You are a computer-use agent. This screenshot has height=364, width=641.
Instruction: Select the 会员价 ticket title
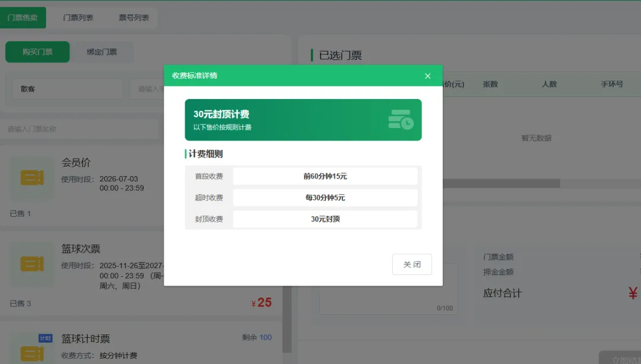(x=76, y=162)
